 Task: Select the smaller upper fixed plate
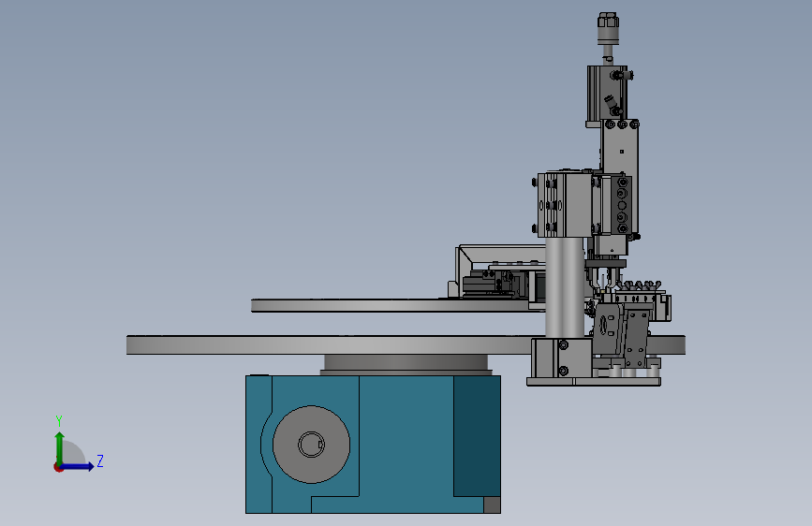(x=396, y=305)
